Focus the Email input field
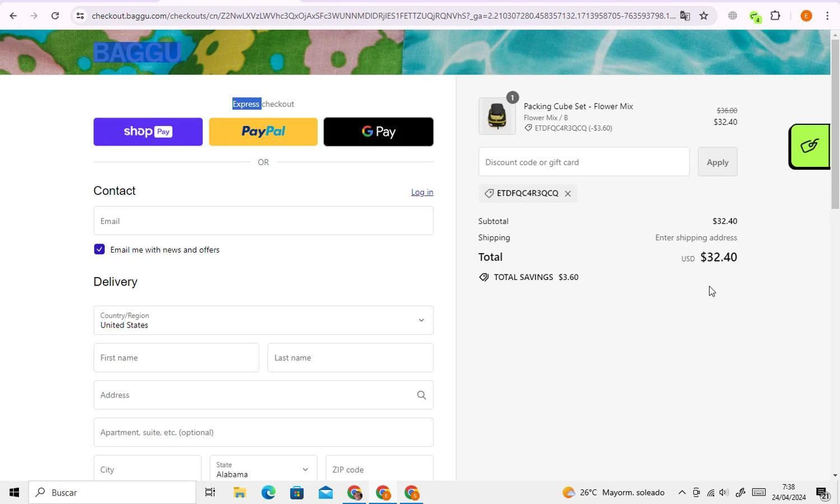840x504 pixels. 263,221
